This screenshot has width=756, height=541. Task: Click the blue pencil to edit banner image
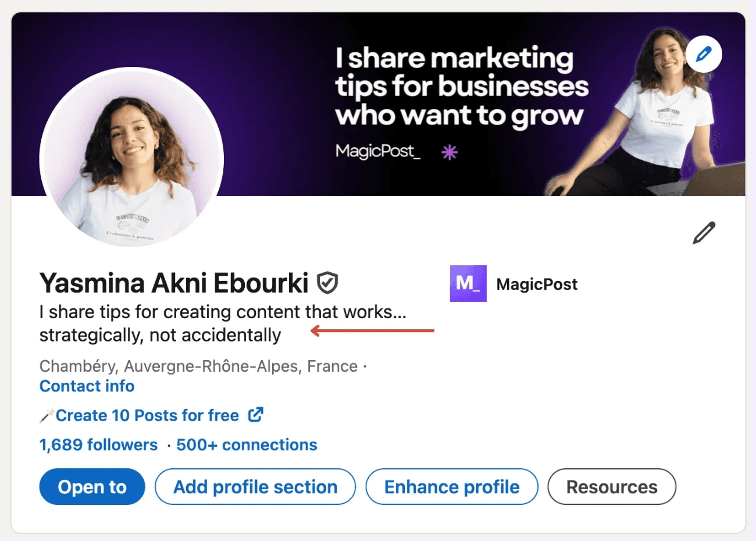703,54
